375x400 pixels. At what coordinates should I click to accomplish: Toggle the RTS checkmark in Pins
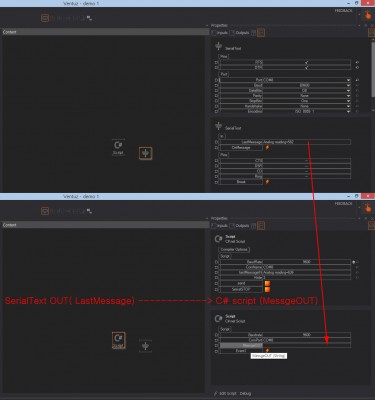307,62
